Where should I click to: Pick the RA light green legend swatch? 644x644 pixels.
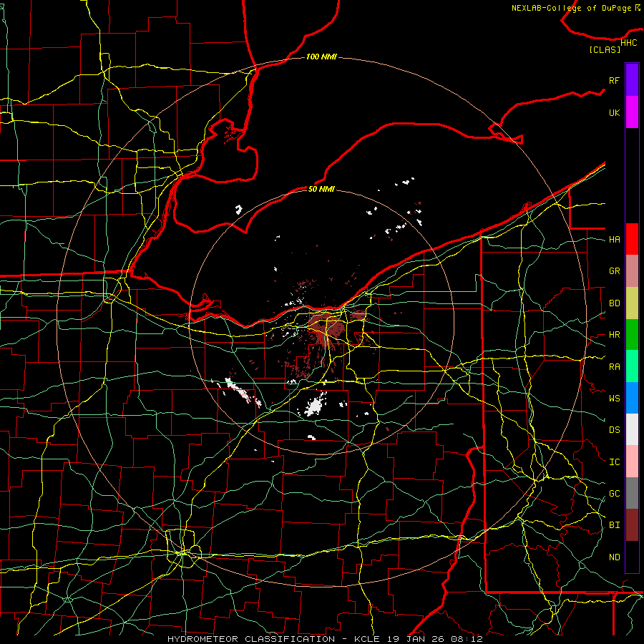pyautogui.click(x=632, y=366)
